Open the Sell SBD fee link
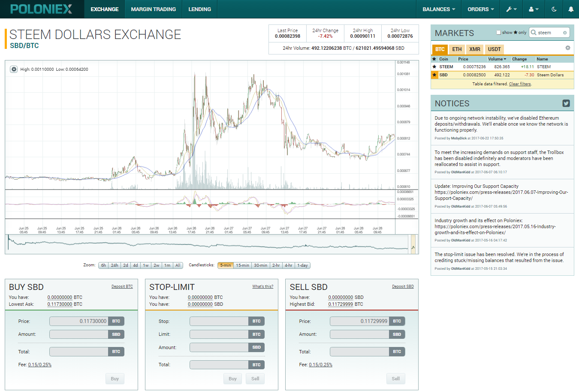Screen dimensions: 579x392 tap(320, 365)
